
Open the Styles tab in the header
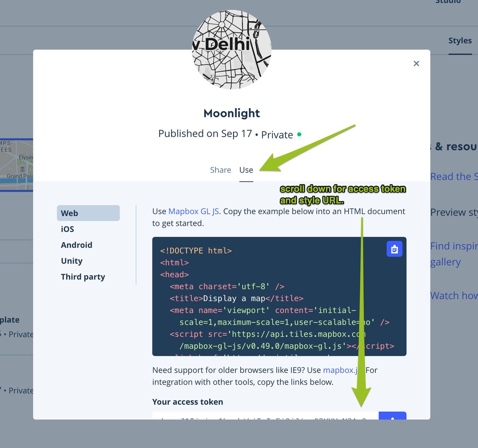coord(460,40)
